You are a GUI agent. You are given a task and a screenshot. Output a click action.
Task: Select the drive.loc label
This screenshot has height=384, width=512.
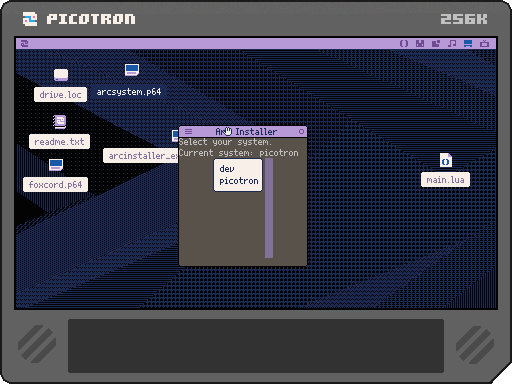pyautogui.click(x=60, y=95)
